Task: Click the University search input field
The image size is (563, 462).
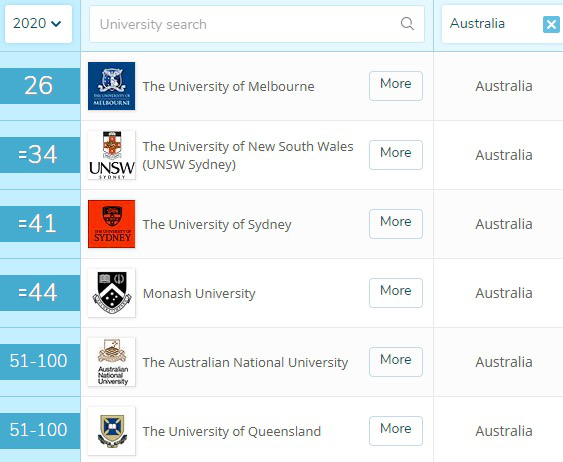Action: [257, 24]
